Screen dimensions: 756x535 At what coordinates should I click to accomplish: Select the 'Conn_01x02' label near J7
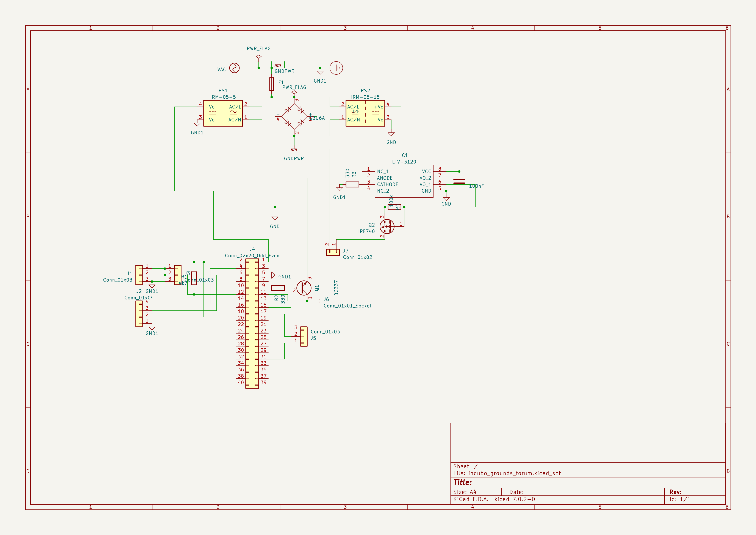[x=358, y=257]
